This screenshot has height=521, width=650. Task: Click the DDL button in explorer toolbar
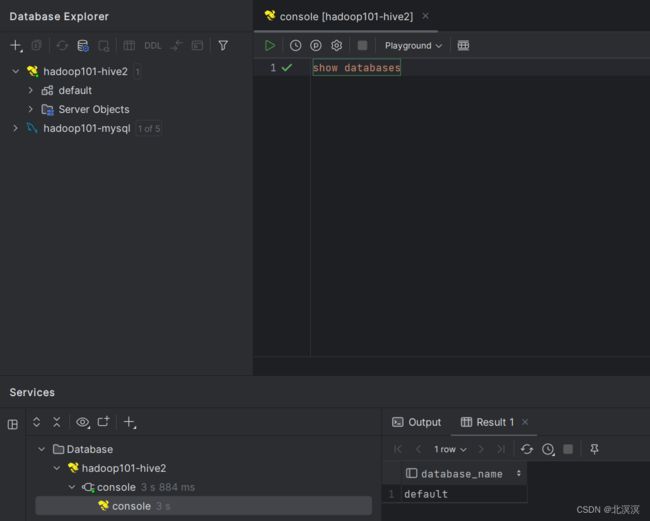153,46
